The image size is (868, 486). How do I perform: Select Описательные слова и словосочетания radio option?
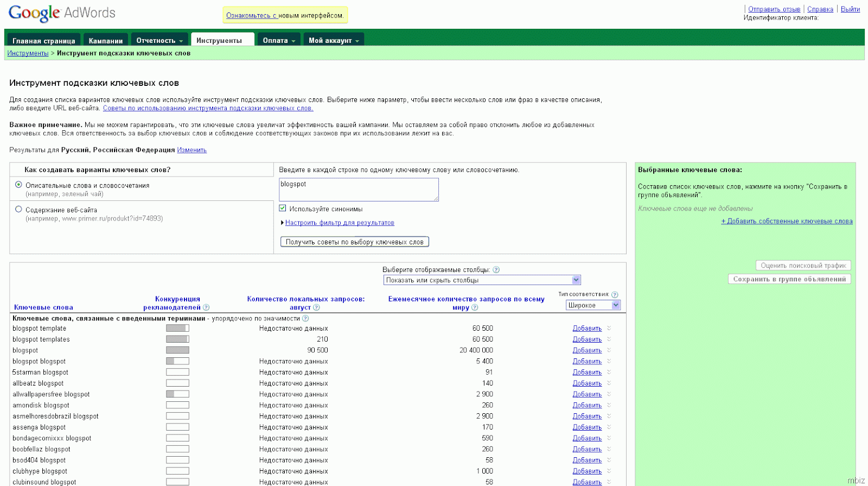click(x=18, y=185)
